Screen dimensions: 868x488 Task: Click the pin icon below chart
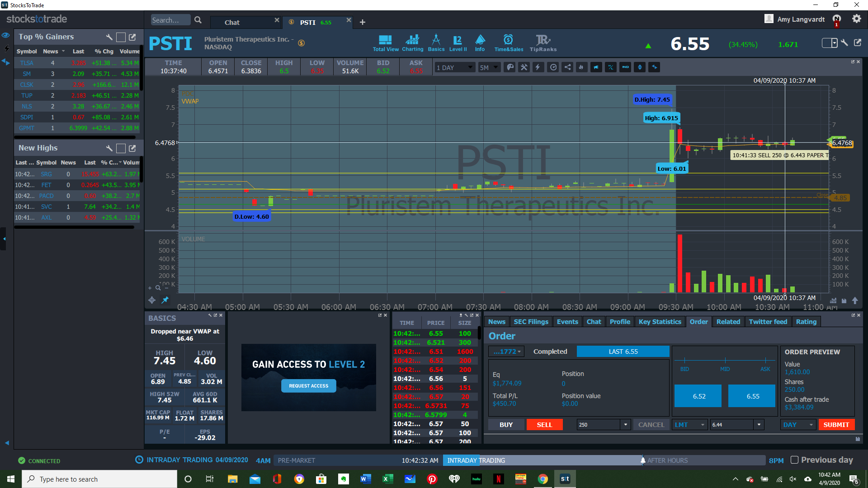(165, 300)
